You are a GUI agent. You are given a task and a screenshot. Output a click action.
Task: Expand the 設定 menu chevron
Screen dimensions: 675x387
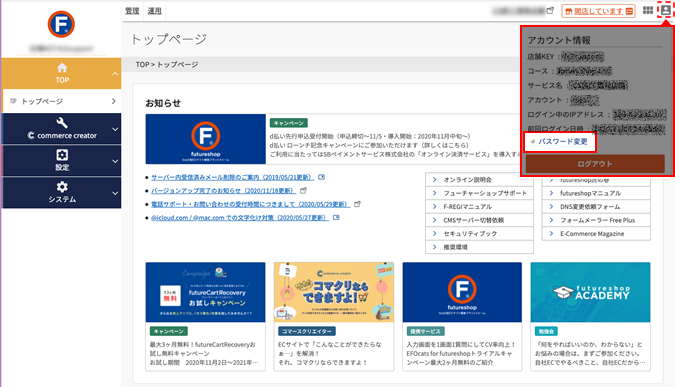click(115, 161)
